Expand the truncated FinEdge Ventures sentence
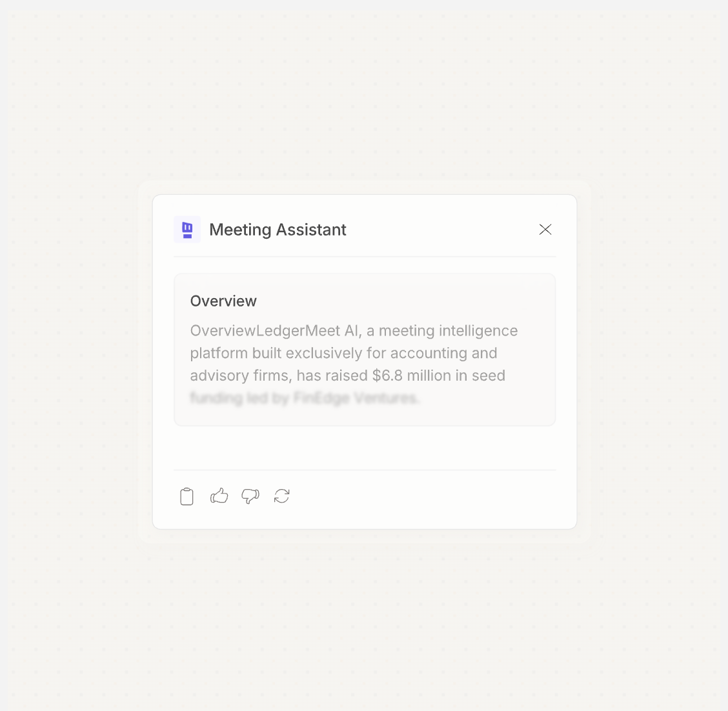 click(303, 397)
